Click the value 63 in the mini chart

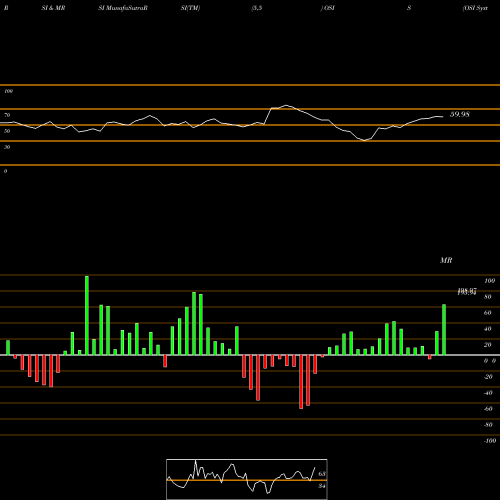point(322,474)
